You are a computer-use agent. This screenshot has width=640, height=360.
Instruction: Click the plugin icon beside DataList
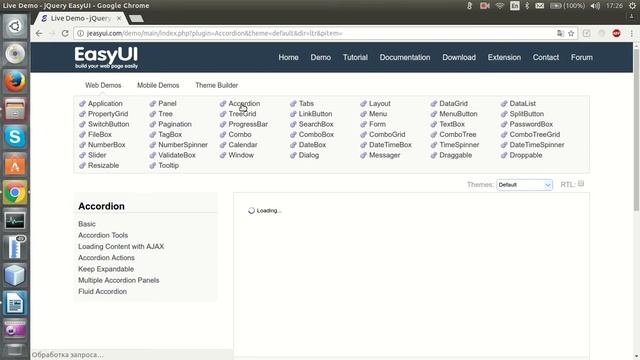(504, 104)
